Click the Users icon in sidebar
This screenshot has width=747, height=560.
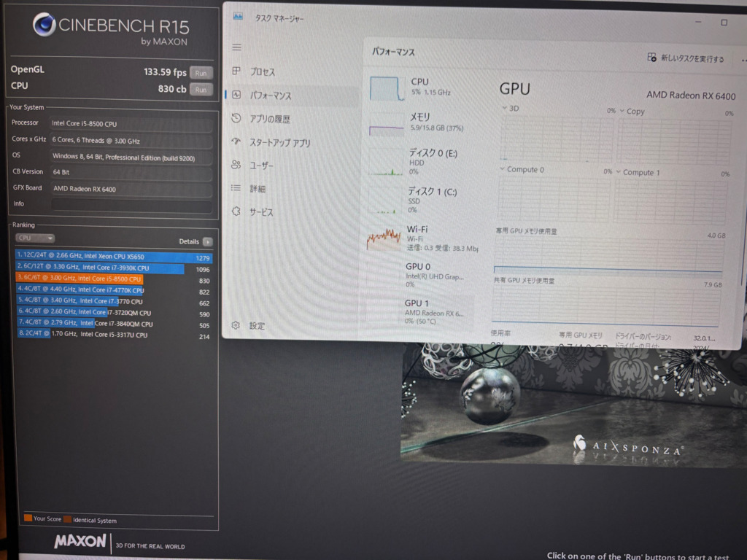[236, 165]
